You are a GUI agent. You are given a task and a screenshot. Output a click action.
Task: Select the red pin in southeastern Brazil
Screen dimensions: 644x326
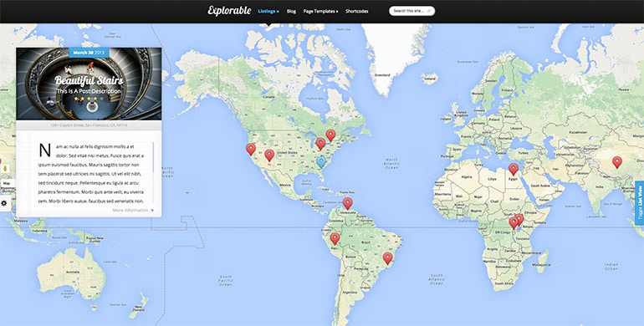pyautogui.click(x=387, y=258)
